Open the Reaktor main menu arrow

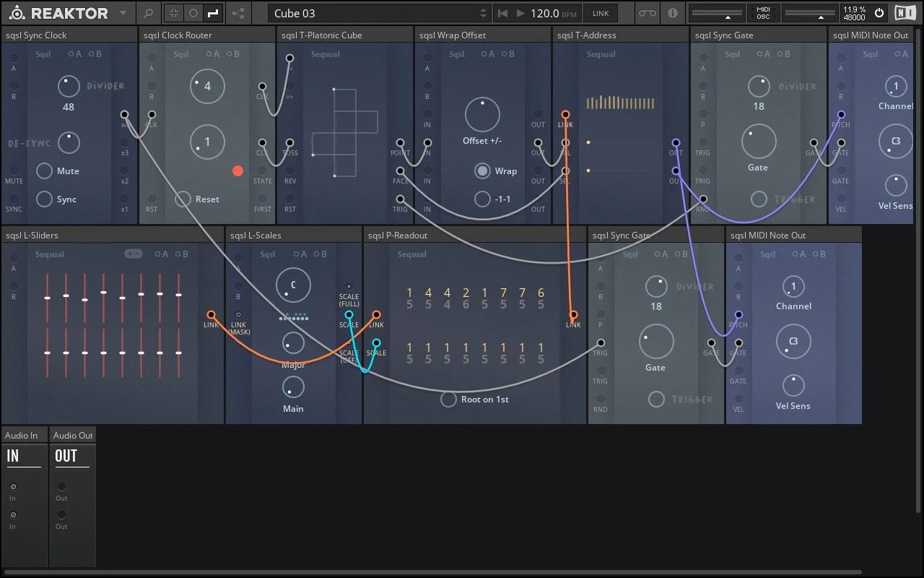[x=123, y=13]
